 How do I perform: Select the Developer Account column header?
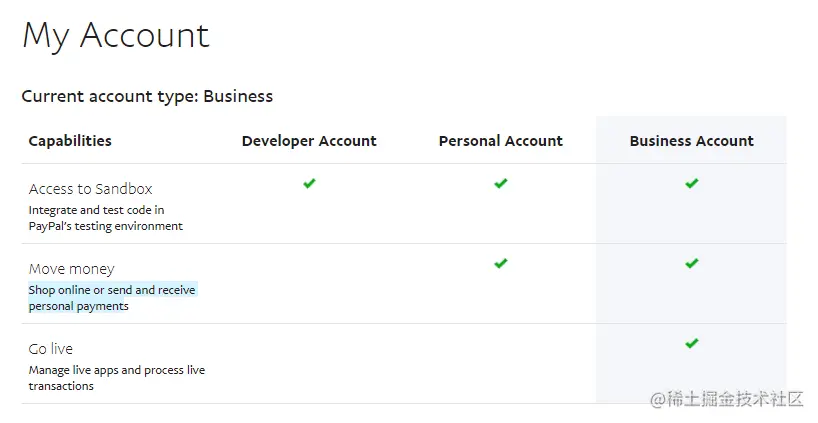pyautogui.click(x=309, y=141)
